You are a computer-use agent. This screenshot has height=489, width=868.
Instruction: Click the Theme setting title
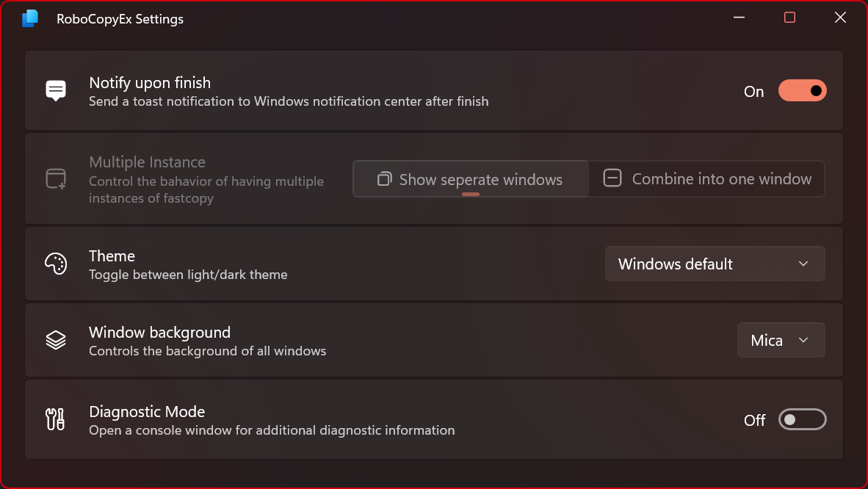pos(112,256)
